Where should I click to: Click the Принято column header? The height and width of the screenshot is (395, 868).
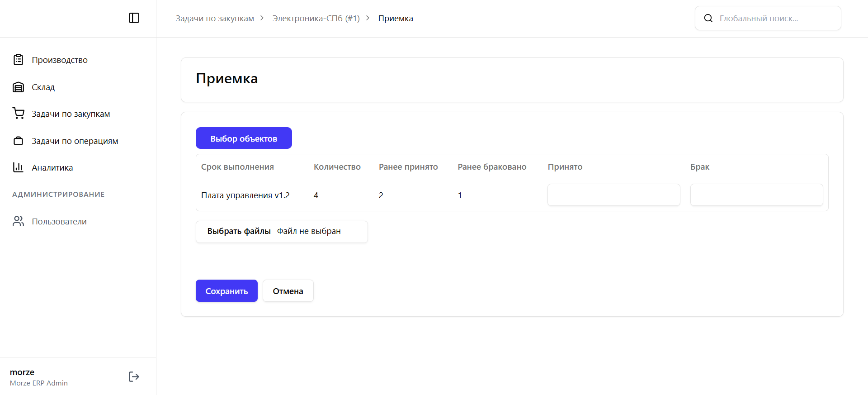tap(565, 167)
